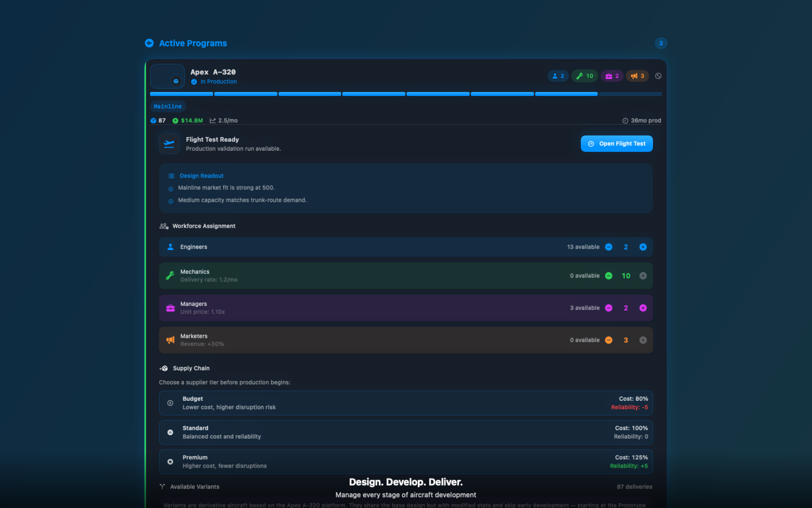Click the managers briefcase badge showing 2
This screenshot has width=812, height=508.
click(x=612, y=76)
